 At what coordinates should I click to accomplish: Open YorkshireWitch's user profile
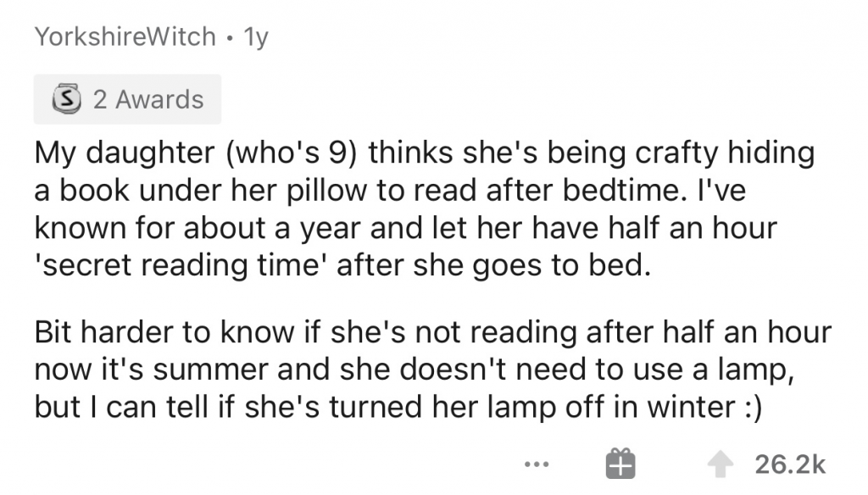pos(125,36)
